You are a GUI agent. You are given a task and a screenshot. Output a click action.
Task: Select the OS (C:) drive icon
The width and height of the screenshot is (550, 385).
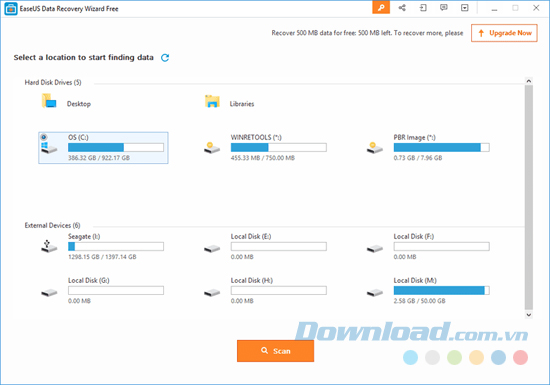coord(48,144)
